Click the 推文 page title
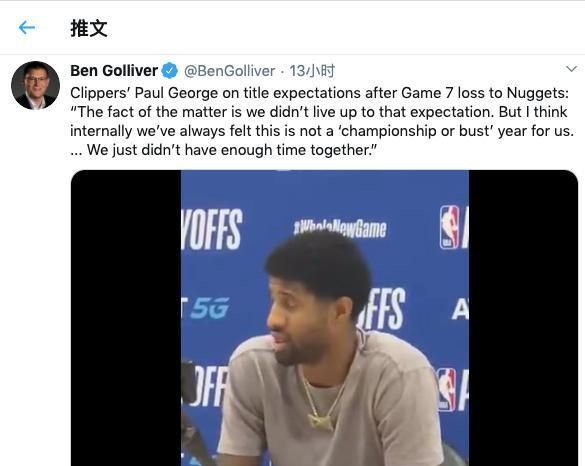The height and width of the screenshot is (466, 585). coord(89,28)
